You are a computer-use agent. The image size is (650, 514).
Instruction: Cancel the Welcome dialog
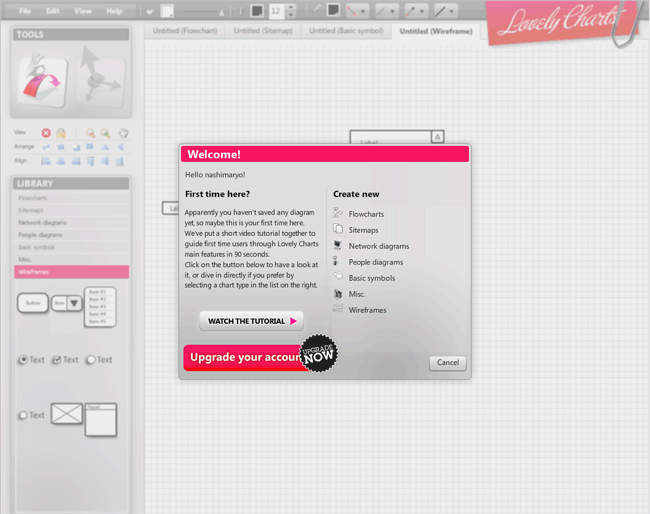coord(448,363)
